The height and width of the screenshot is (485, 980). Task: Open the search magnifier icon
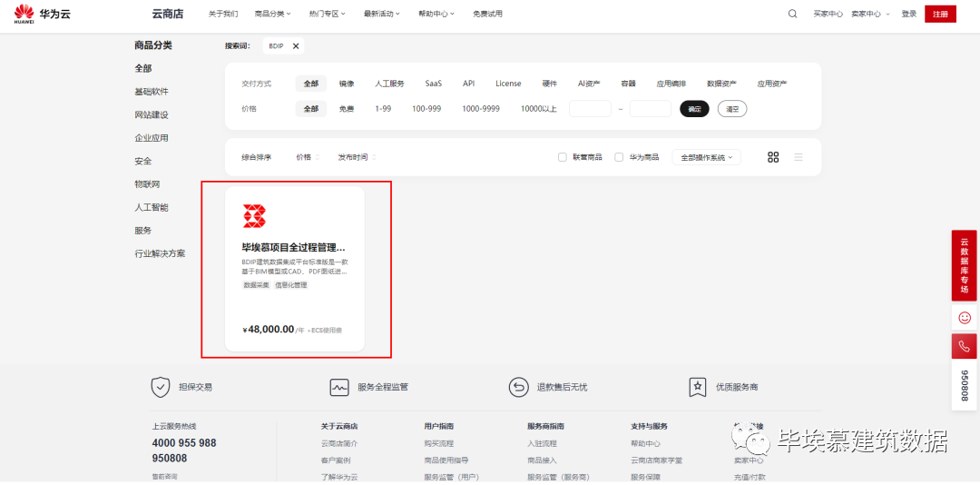click(x=793, y=14)
